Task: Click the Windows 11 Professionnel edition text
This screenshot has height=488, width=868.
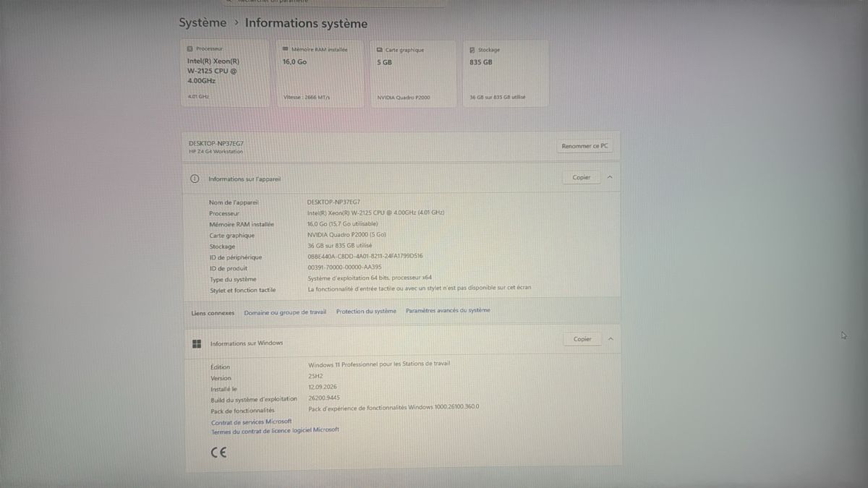Action: pyautogui.click(x=379, y=364)
